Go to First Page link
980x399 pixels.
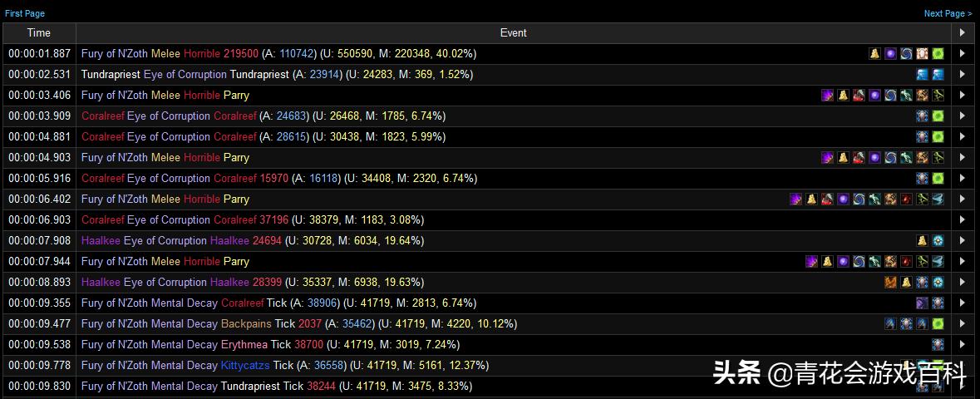click(x=25, y=13)
